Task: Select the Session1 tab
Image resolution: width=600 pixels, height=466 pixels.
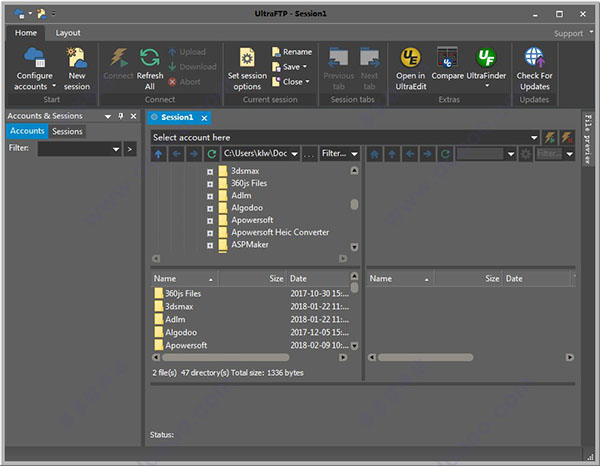Action: point(177,117)
